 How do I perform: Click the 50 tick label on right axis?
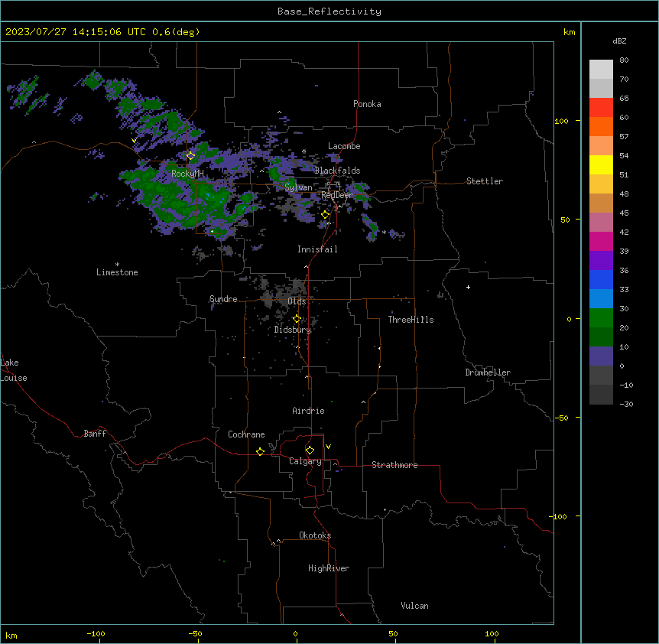coord(565,220)
